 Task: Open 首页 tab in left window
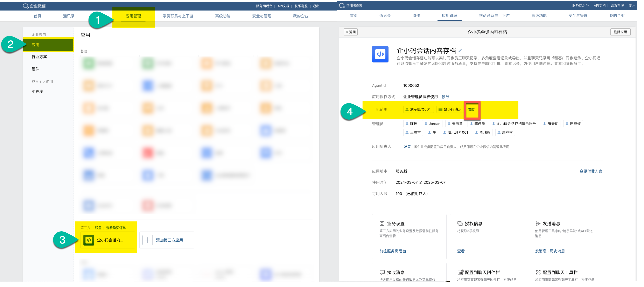[37, 16]
